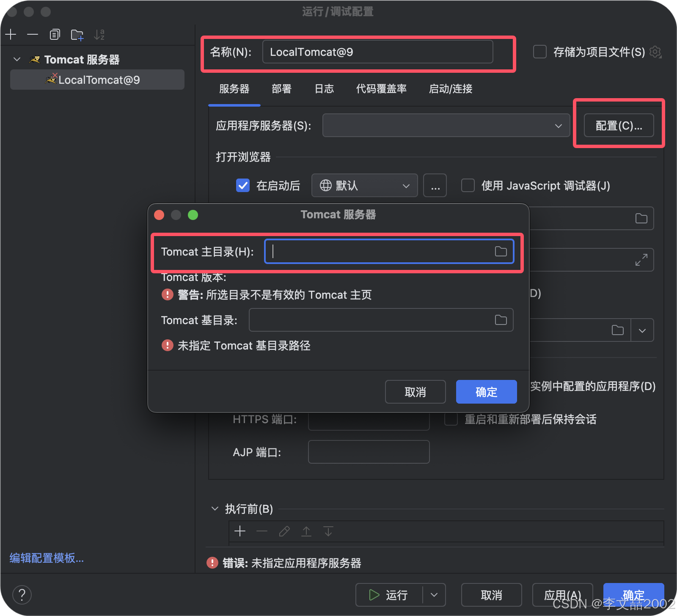Uncheck the after launch checkbox
The height and width of the screenshot is (616, 677).
pos(243,185)
